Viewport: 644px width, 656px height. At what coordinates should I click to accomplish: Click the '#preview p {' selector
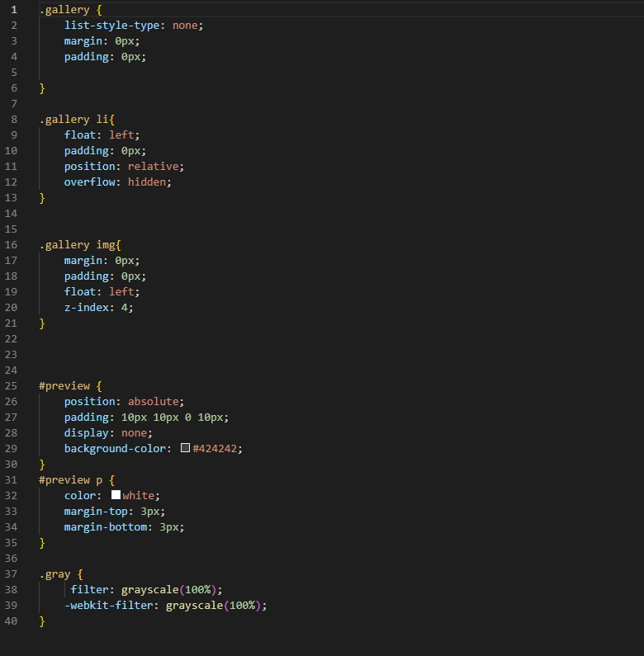click(77, 480)
